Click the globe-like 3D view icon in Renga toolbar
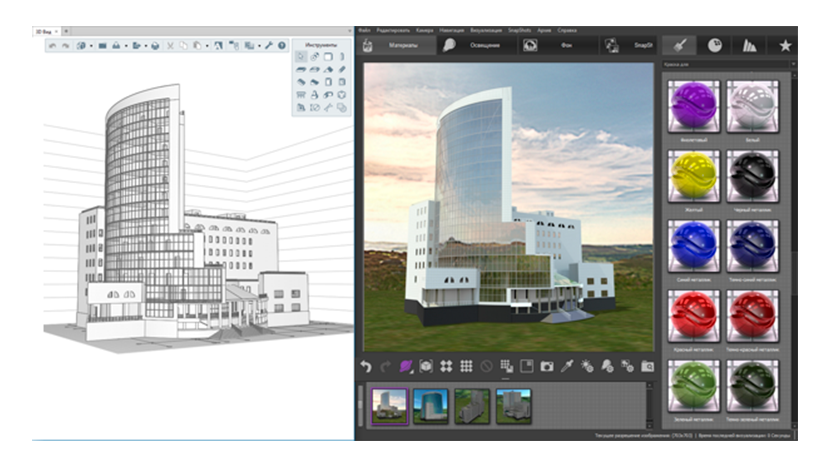This screenshot has height=467, width=830. click(81, 46)
